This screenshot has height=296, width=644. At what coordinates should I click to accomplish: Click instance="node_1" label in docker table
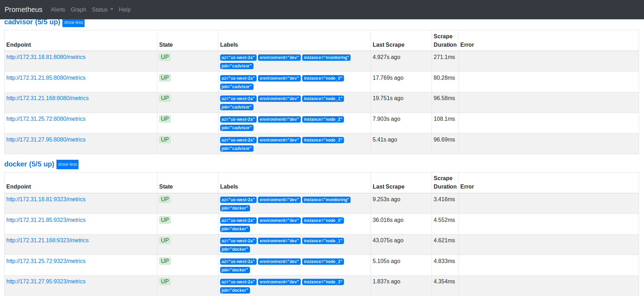[323, 241]
